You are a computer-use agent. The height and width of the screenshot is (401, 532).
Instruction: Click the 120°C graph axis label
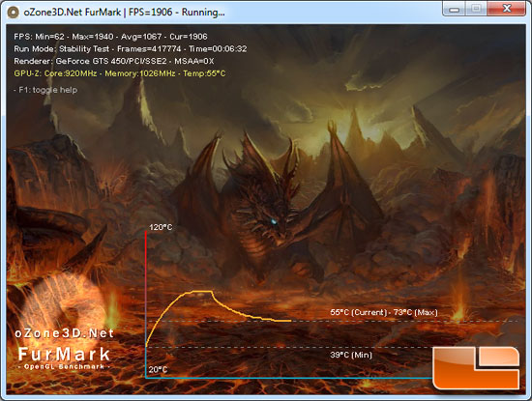(161, 227)
